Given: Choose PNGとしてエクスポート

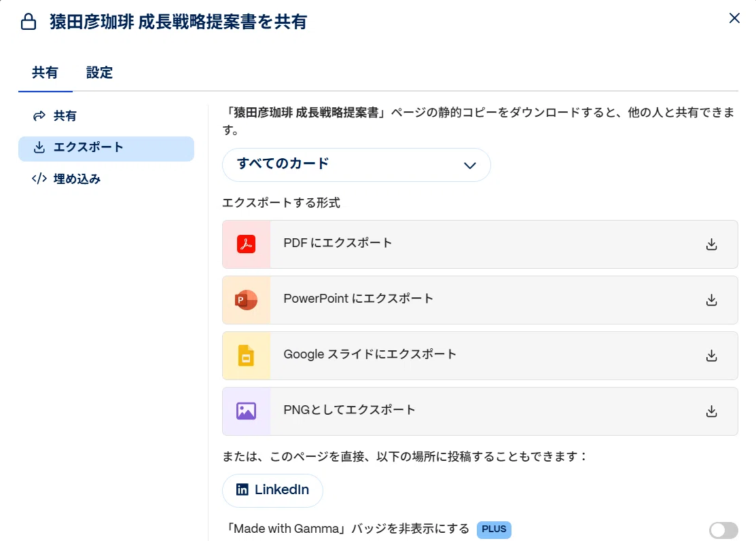Looking at the screenshot, I should pyautogui.click(x=480, y=411).
